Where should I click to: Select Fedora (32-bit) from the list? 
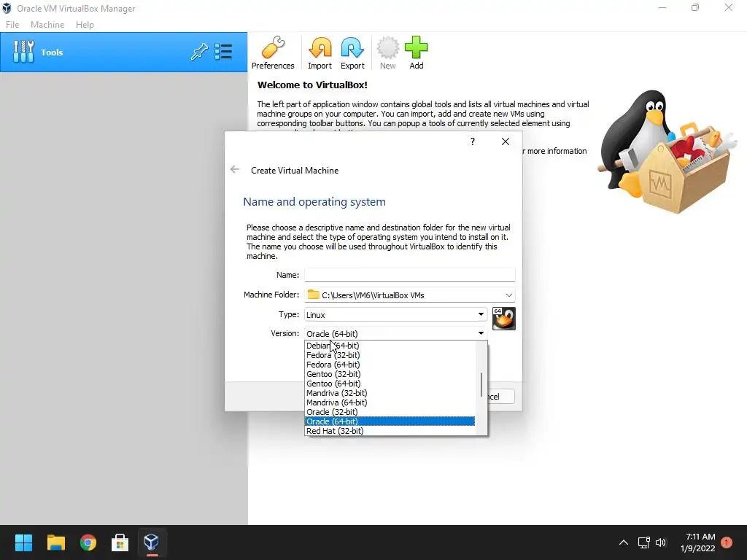click(x=390, y=355)
